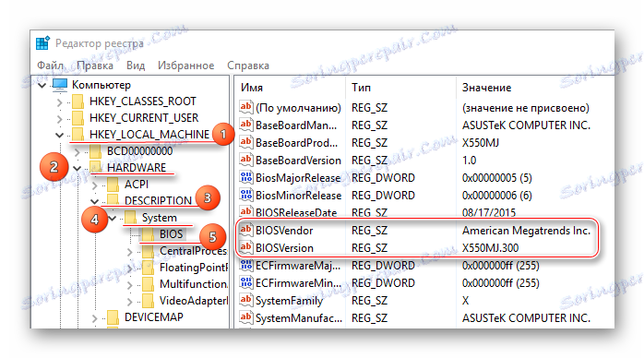Screen dimensions: 644x358
Task: Expand the DEVICEMAP node
Action: [95, 317]
